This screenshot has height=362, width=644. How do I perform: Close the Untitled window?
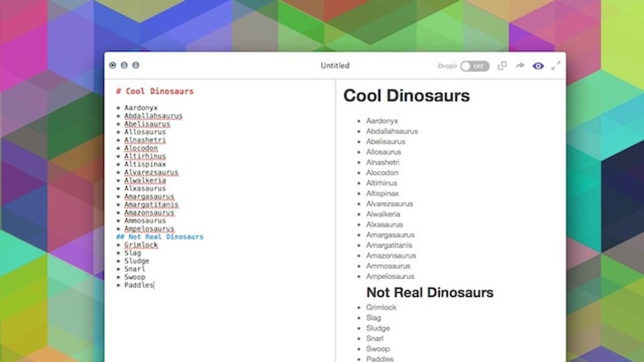pos(113,65)
